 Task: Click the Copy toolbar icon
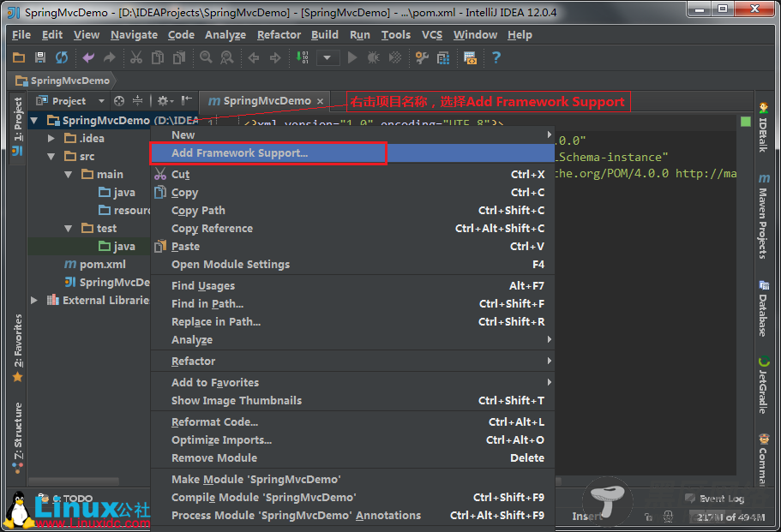point(158,57)
